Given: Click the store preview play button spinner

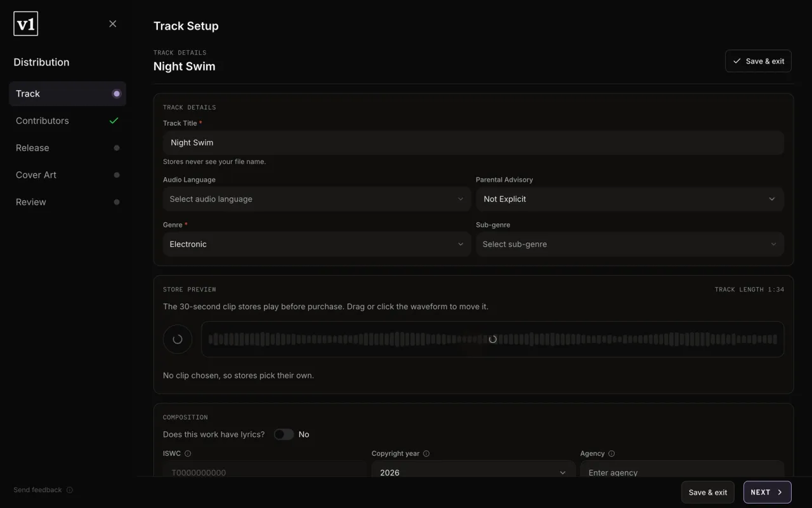Looking at the screenshot, I should 178,339.
